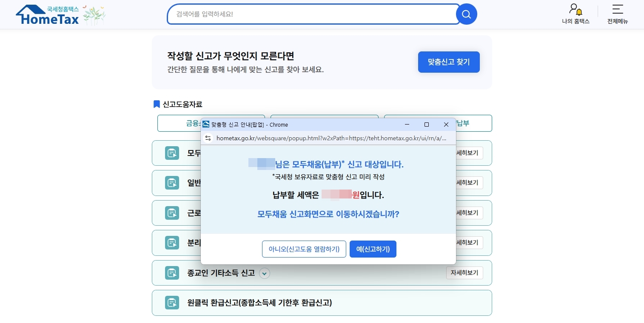Screen dimensions: 644x323
Task: Click the HomeTax favicon in the popup title bar
Action: click(x=206, y=124)
